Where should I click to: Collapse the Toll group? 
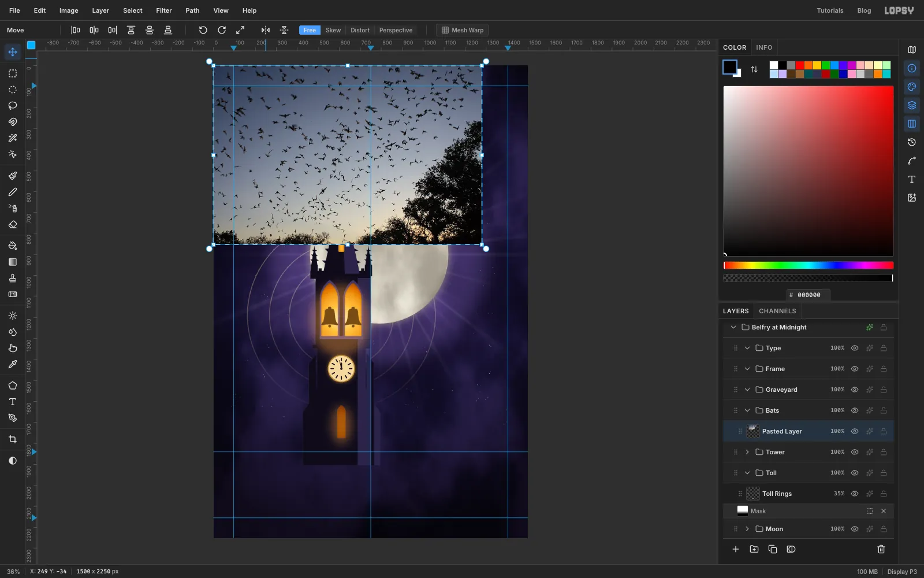point(747,473)
